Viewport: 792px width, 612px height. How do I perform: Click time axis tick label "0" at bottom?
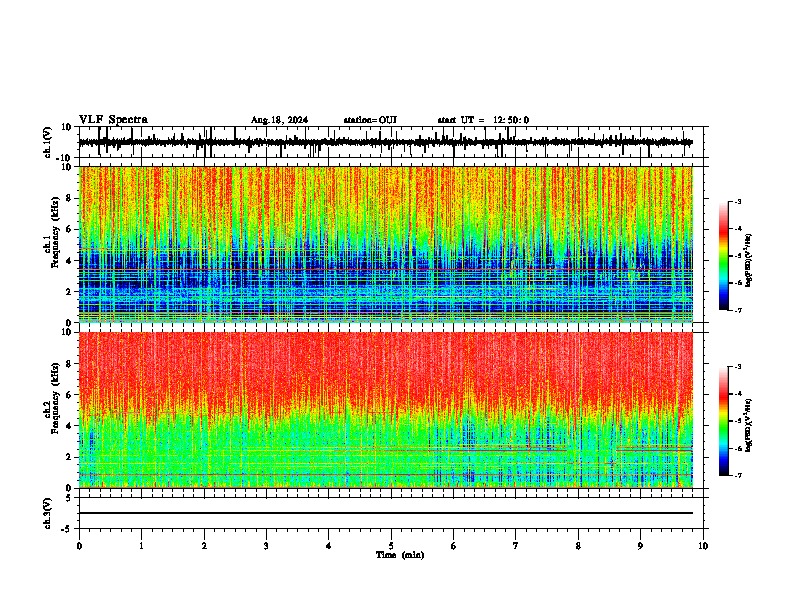pyautogui.click(x=79, y=546)
